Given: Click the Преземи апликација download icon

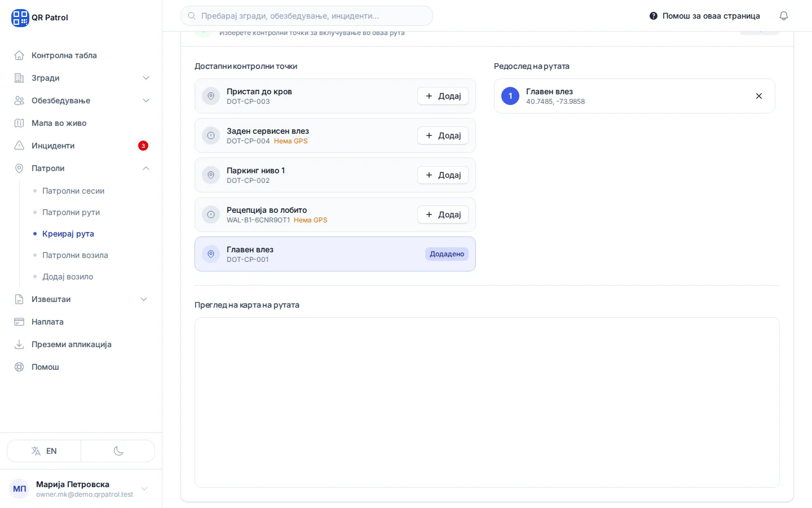Looking at the screenshot, I should point(19,344).
